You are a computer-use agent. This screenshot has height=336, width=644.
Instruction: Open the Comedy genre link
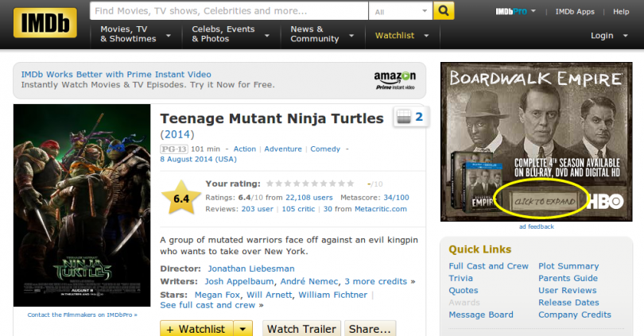[x=325, y=149]
